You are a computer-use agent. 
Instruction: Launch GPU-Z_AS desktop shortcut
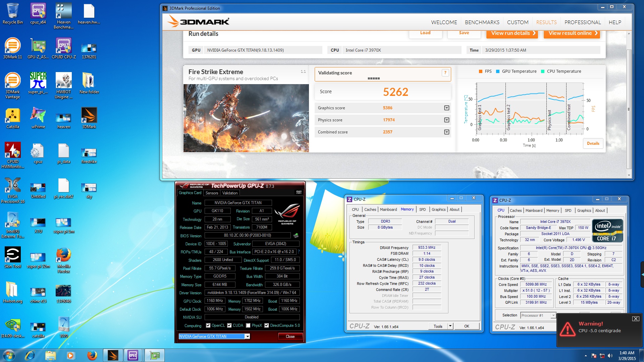pyautogui.click(x=38, y=48)
